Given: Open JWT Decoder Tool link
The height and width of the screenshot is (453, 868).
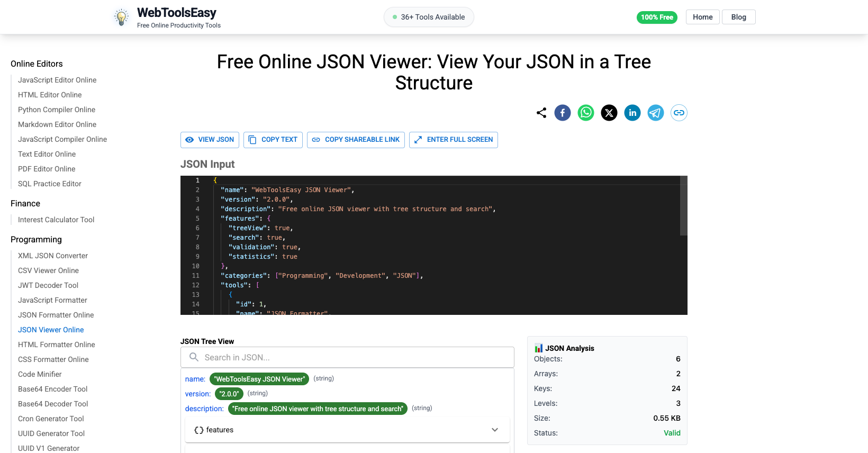Looking at the screenshot, I should click(48, 285).
